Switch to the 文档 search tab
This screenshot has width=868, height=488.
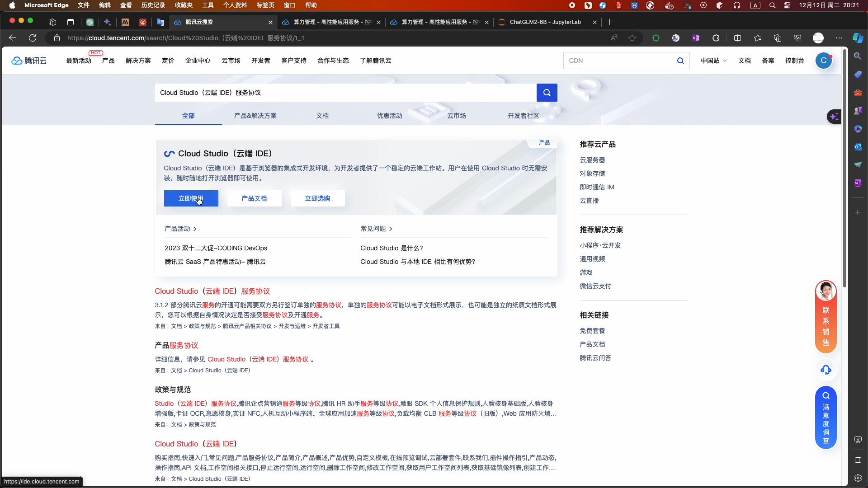click(x=322, y=116)
